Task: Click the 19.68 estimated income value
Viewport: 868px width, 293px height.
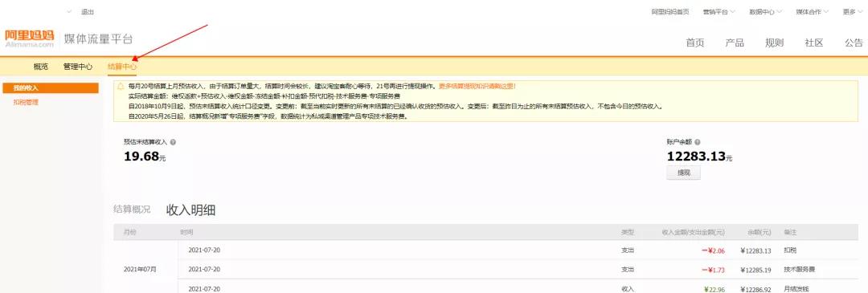Action: tap(141, 157)
